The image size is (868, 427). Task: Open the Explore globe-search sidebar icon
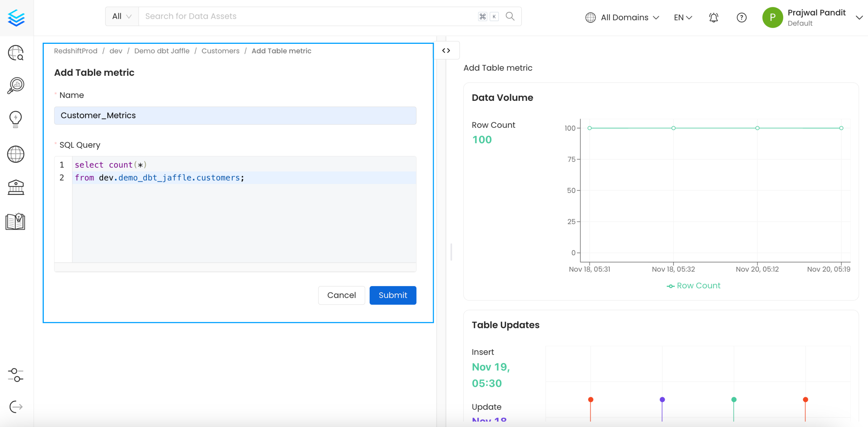pos(16,53)
